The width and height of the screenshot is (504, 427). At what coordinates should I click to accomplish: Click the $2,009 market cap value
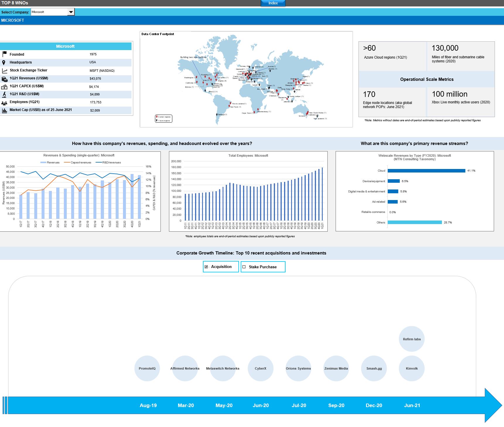(95, 111)
